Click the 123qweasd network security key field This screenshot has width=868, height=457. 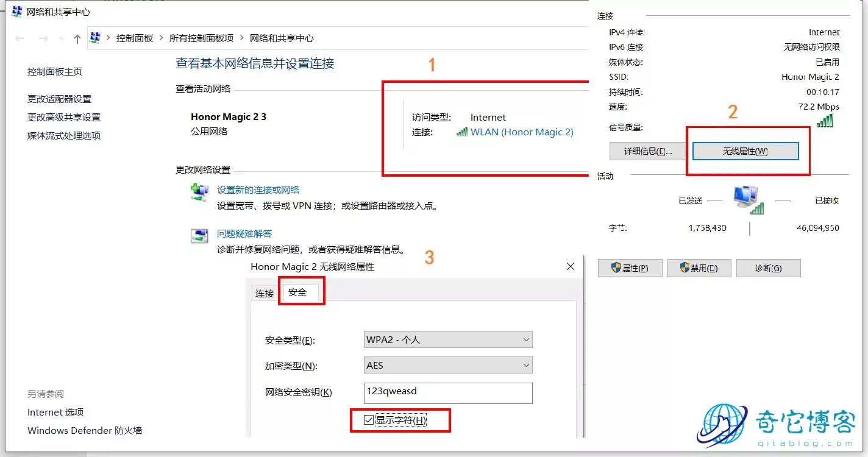[447, 393]
